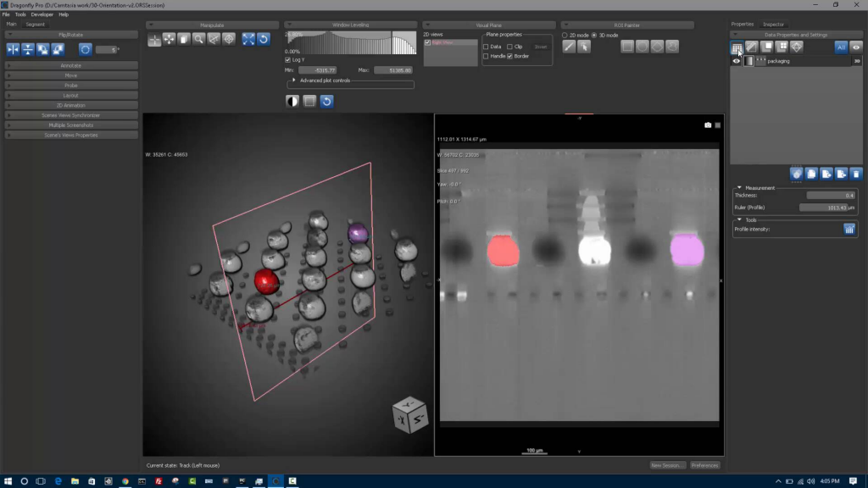The width and height of the screenshot is (868, 488).
Task: Select the ROI Painter brush tool
Action: 570,47
